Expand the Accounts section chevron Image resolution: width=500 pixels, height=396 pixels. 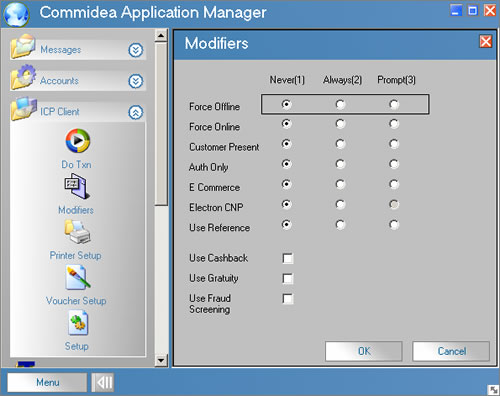136,81
